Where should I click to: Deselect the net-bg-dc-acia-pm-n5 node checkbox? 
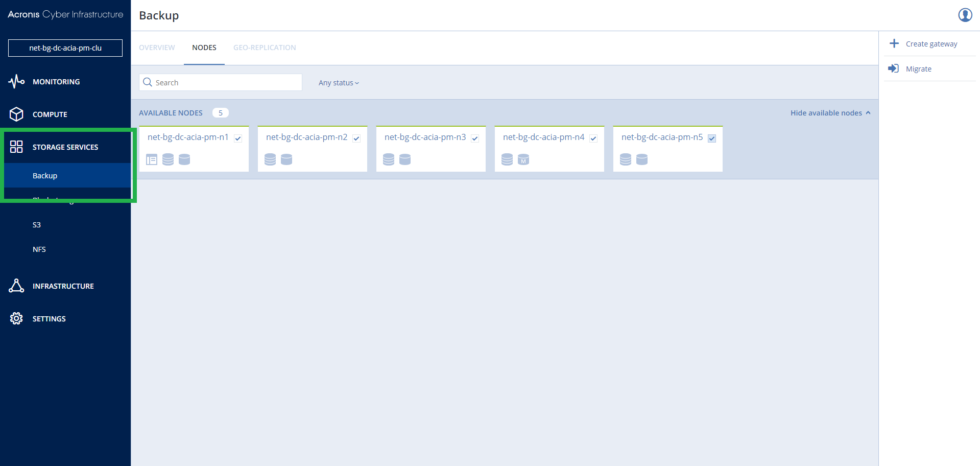point(712,138)
